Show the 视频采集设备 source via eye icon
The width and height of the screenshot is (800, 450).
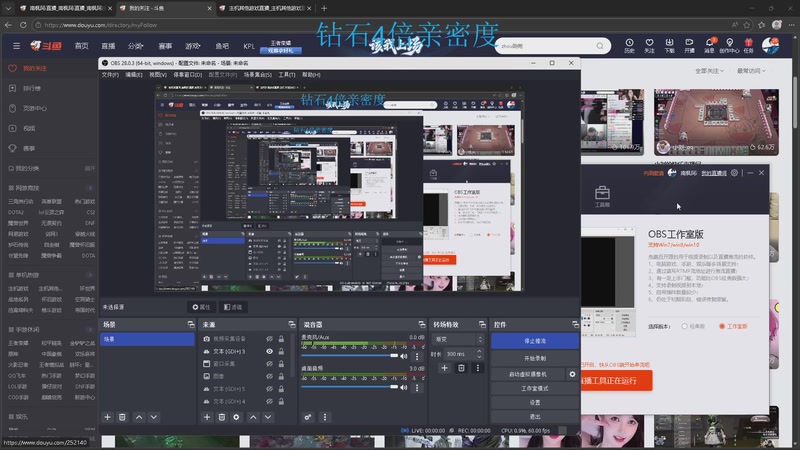pos(269,339)
